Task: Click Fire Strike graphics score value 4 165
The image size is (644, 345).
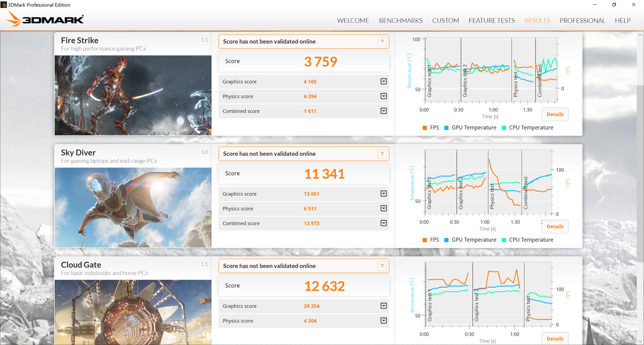Action: 310,82
